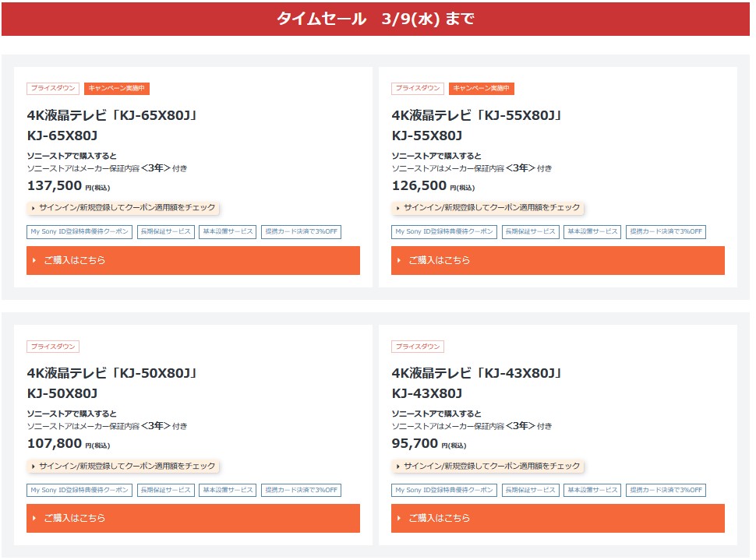756x560 pixels.
Task: Select the My Sony ID登録特典優待クーポン tag for KJ-55X80J
Action: [444, 232]
